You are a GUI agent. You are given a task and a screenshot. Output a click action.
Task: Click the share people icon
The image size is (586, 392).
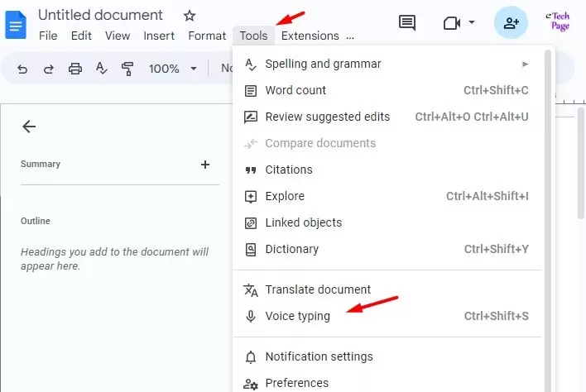pos(511,23)
